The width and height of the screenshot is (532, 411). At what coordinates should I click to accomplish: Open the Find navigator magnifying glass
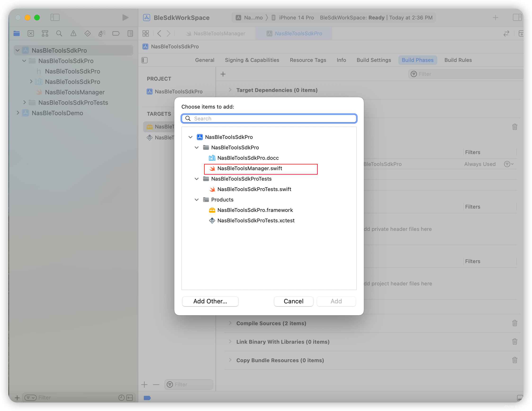click(x=59, y=33)
